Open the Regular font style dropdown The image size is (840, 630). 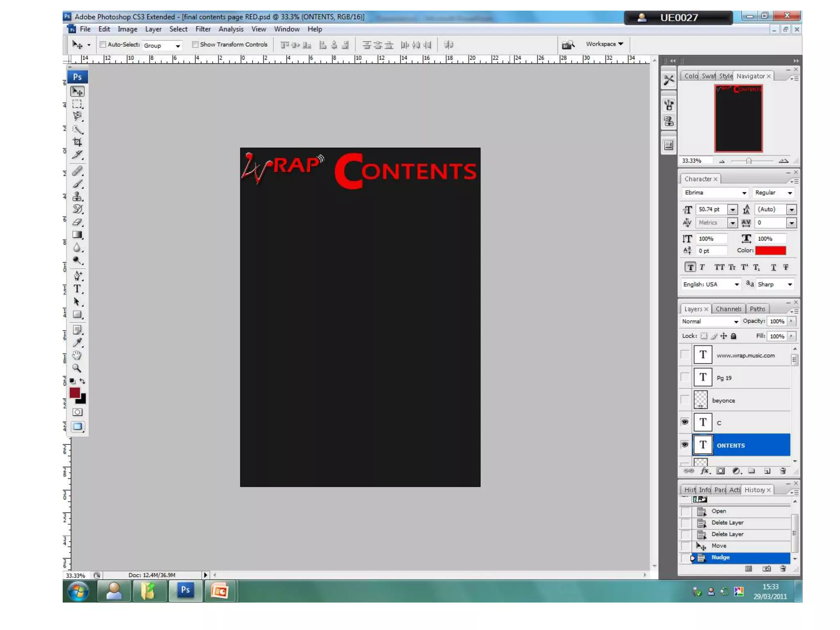coord(773,193)
